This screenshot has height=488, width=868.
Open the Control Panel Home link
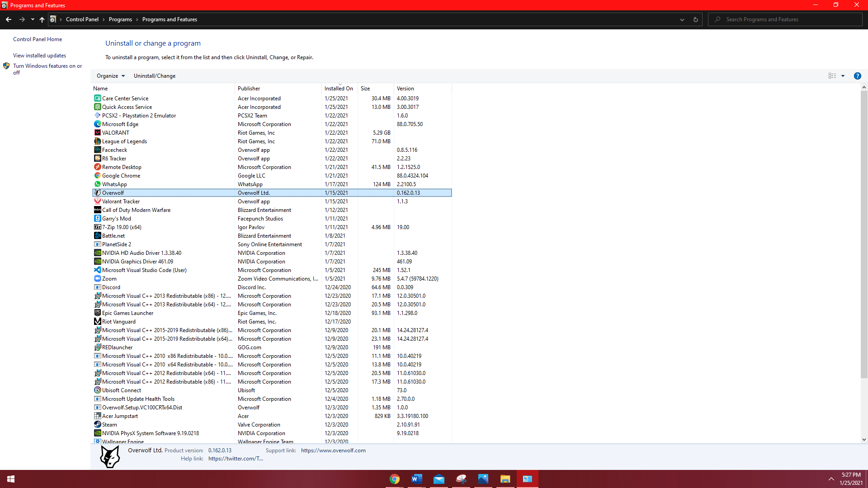tap(38, 39)
